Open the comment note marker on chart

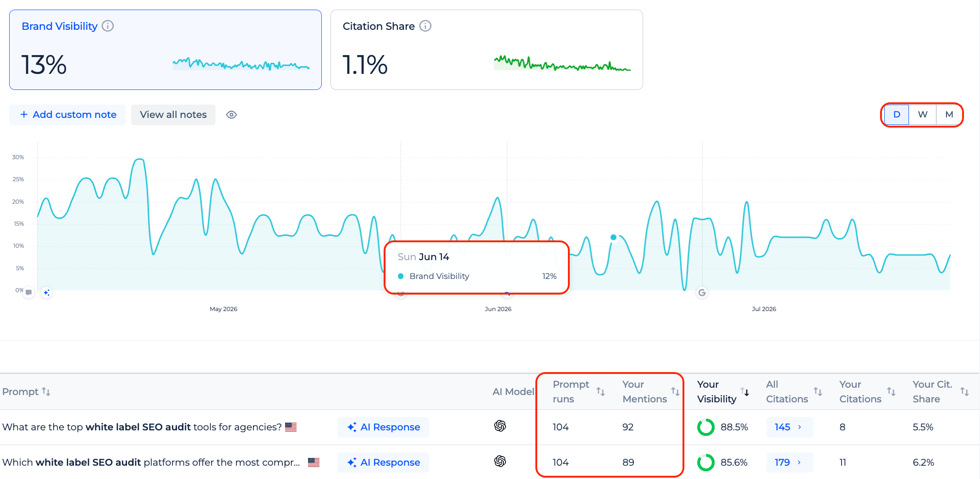point(29,292)
